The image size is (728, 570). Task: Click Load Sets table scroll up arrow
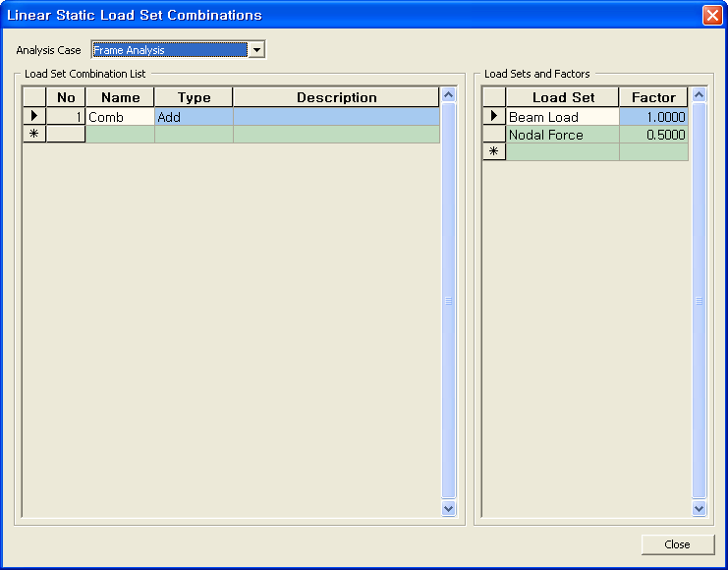click(699, 95)
